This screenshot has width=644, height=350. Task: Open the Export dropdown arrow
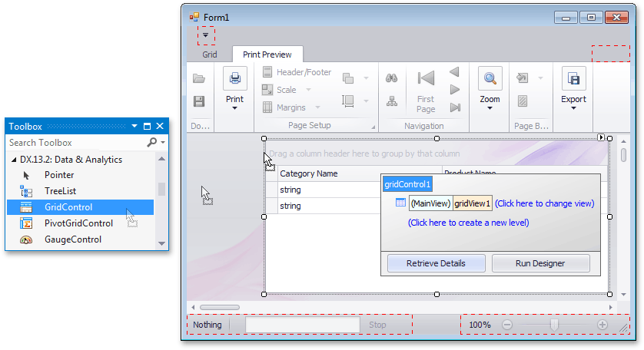coord(573,108)
